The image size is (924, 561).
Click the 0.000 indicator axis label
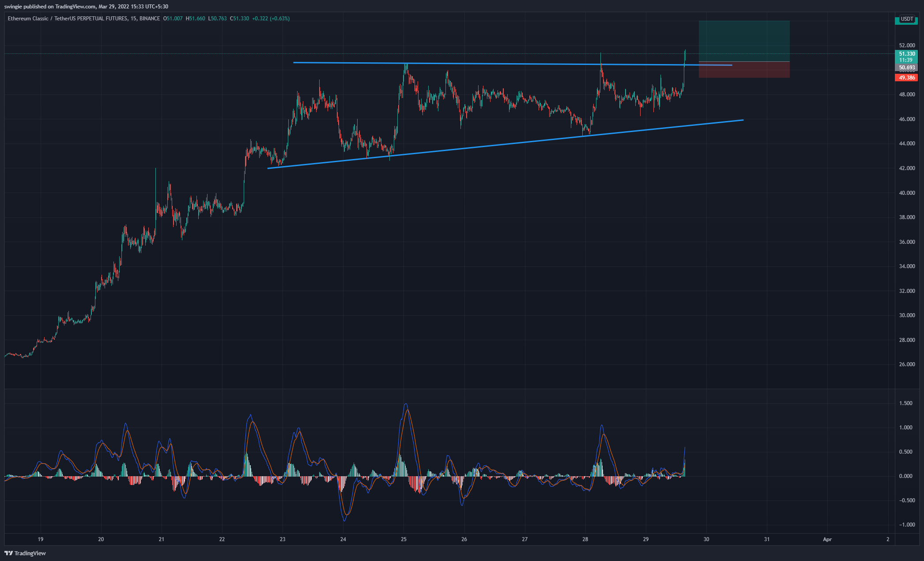(906, 476)
